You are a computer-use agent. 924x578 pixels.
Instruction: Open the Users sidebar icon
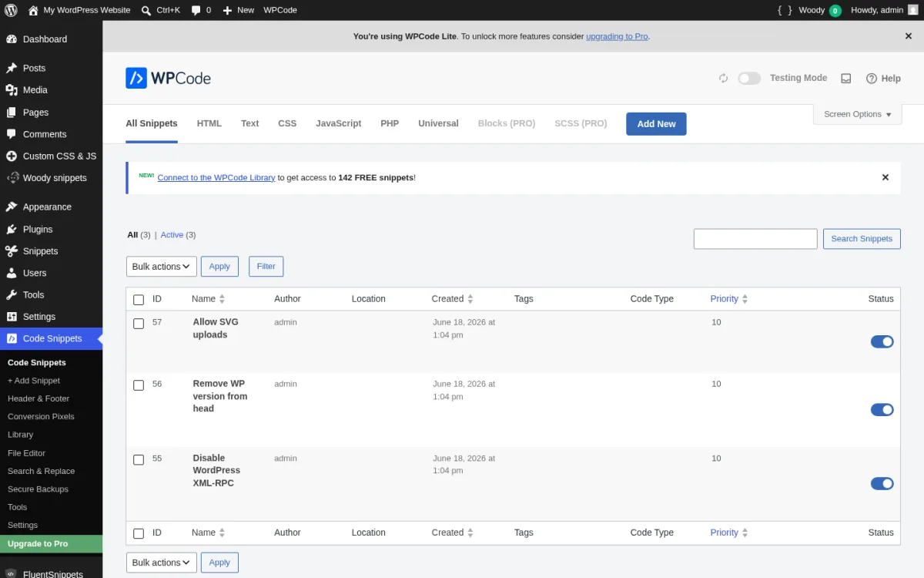click(12, 273)
